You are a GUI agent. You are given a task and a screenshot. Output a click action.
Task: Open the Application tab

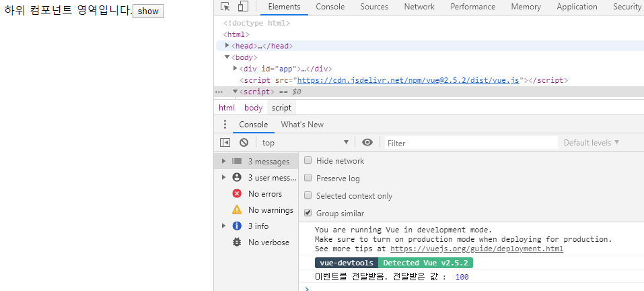[x=577, y=7]
